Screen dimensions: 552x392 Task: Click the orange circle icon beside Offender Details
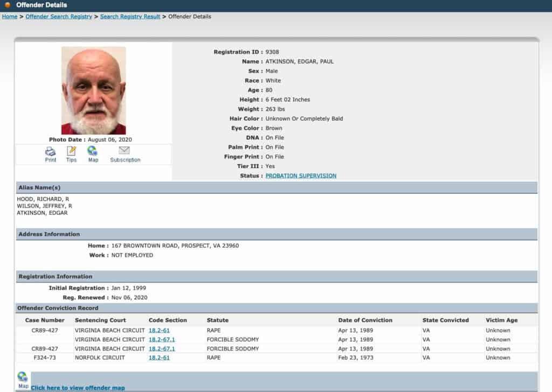click(8, 5)
